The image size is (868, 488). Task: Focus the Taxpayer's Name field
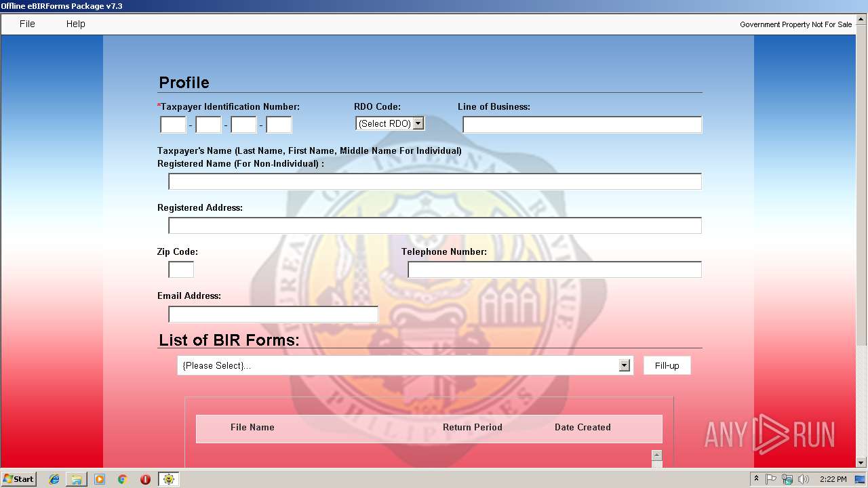pos(435,182)
